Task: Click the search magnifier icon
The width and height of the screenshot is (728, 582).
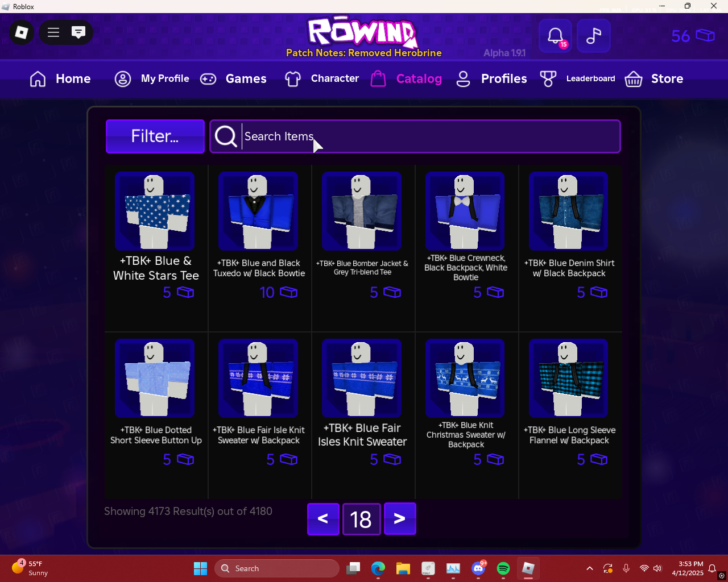Action: (x=226, y=136)
